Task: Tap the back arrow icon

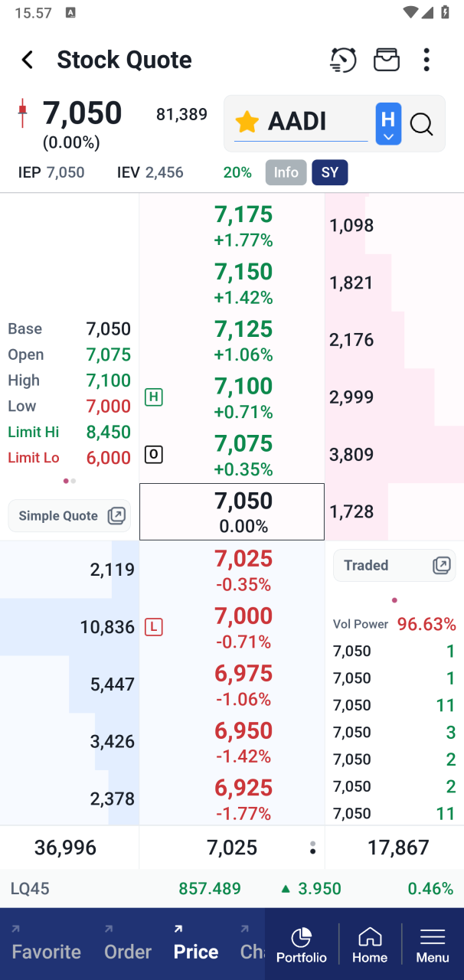Action: click(x=28, y=60)
